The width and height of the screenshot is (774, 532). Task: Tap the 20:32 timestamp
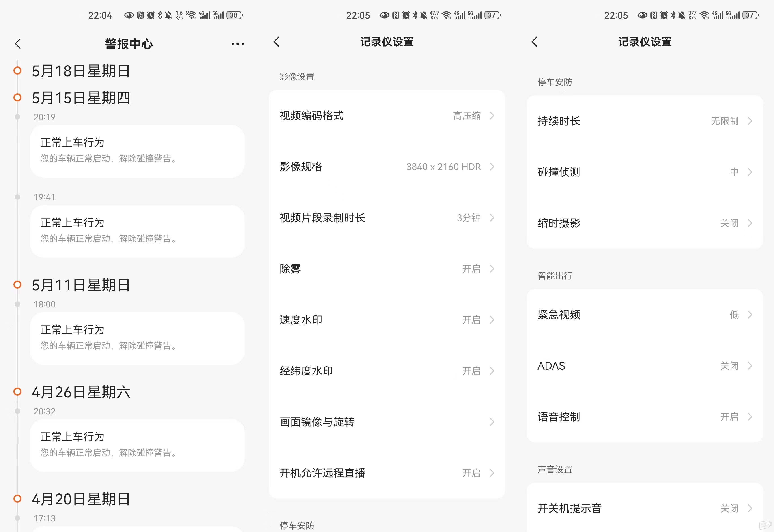coord(44,411)
